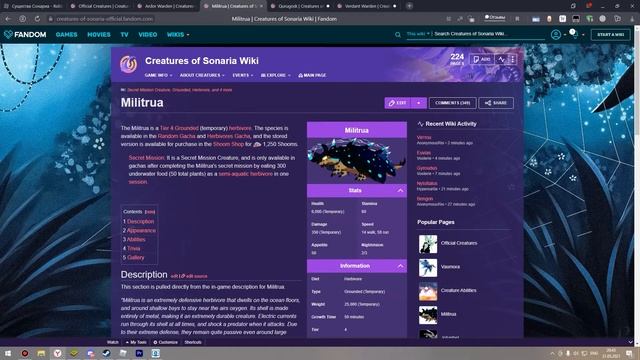Click the browser address bar URL
The width and height of the screenshot is (640, 360).
(x=105, y=19)
